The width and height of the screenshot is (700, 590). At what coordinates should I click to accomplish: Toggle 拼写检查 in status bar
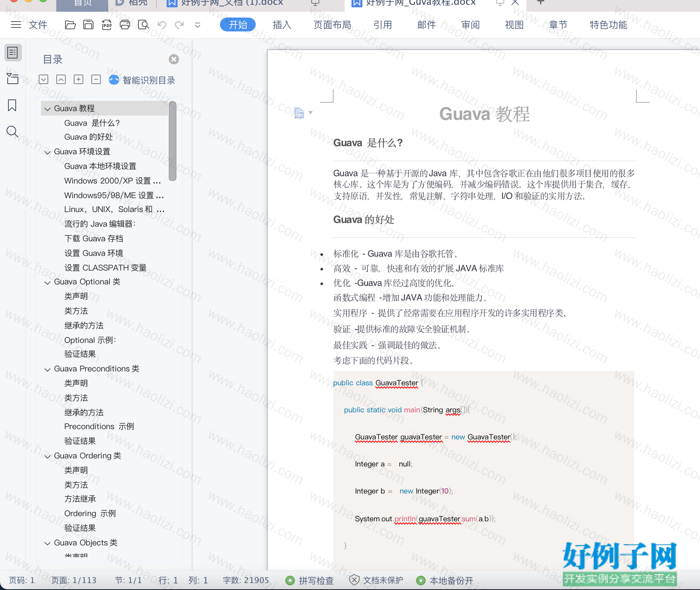coord(310,580)
